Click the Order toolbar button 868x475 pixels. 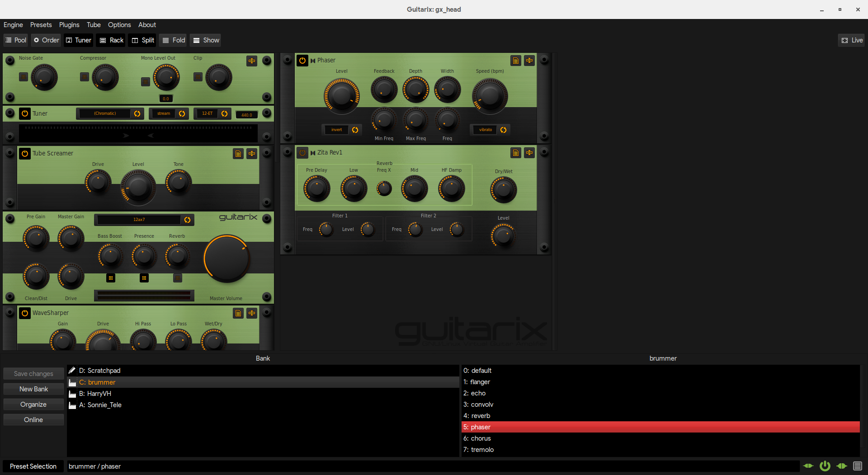(x=46, y=40)
